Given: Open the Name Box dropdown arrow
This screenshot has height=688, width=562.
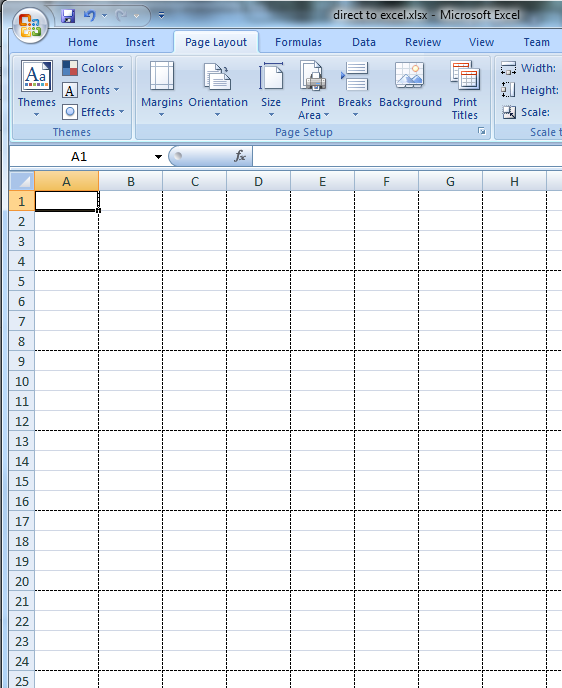Looking at the screenshot, I should [158, 157].
